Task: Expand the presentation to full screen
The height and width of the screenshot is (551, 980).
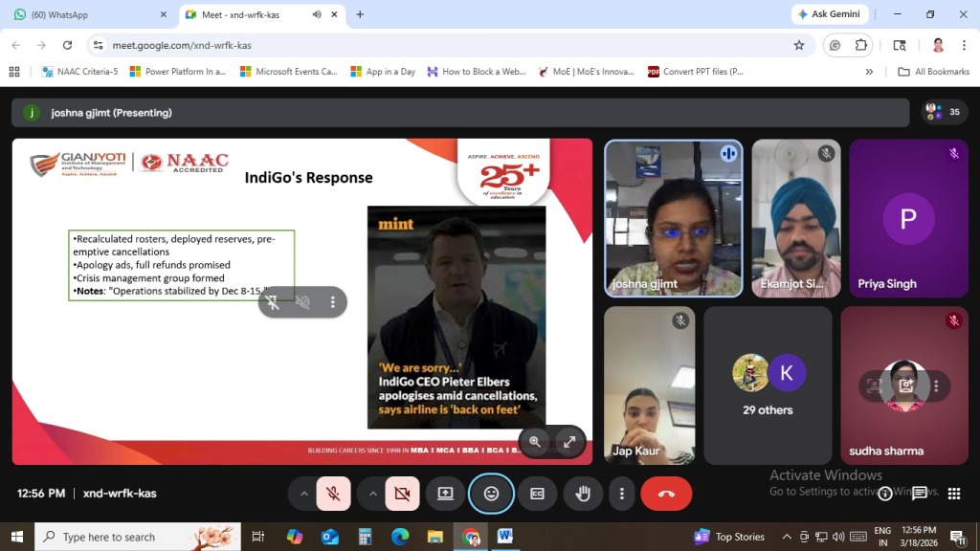Action: tap(569, 441)
